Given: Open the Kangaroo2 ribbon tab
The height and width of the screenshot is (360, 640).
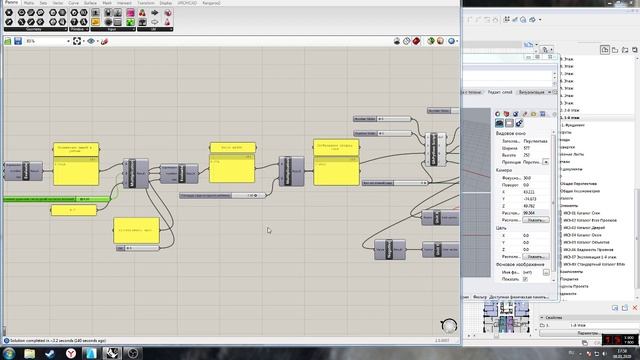Looking at the screenshot, I should point(211,2).
